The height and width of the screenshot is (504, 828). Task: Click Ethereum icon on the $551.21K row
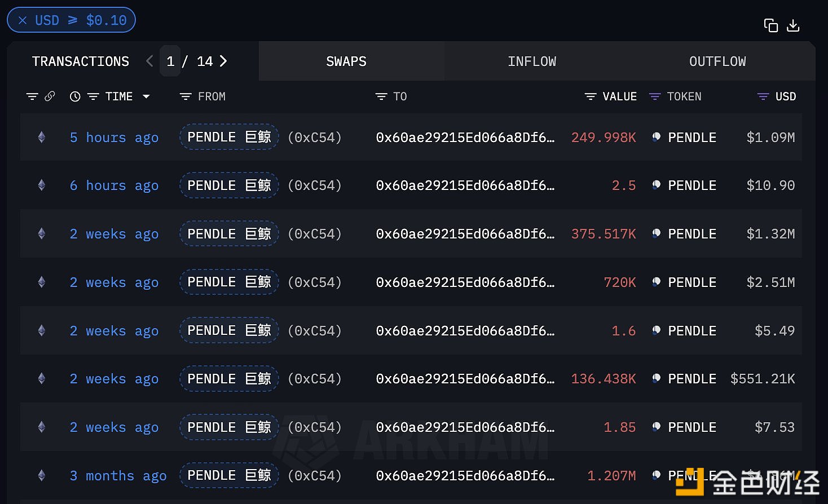pyautogui.click(x=42, y=378)
